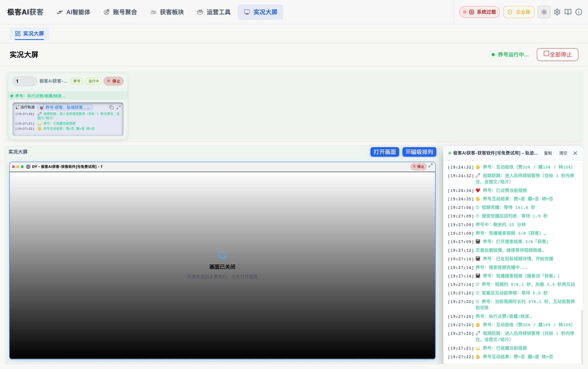Click the 运行中 status tag
588x369 pixels.
(94, 81)
